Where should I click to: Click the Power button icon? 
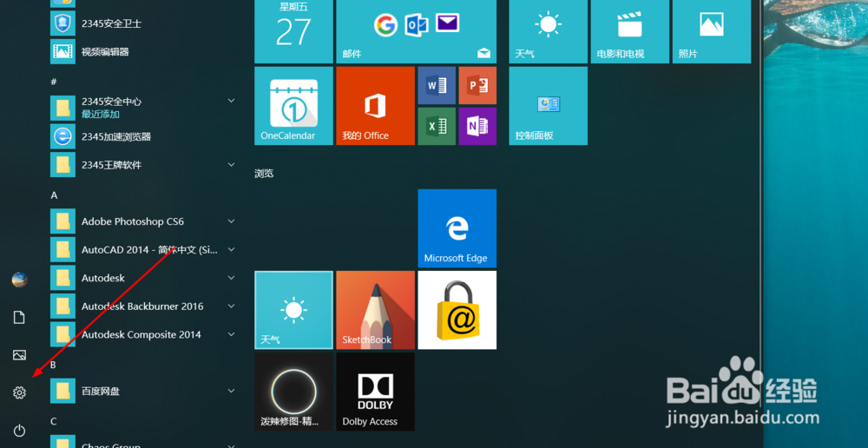click(x=19, y=431)
